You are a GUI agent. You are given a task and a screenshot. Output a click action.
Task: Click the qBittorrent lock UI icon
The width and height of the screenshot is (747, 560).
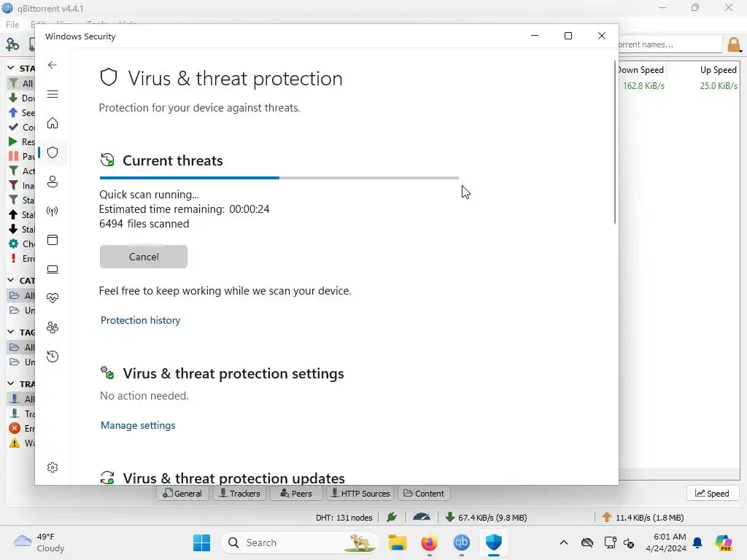734,44
